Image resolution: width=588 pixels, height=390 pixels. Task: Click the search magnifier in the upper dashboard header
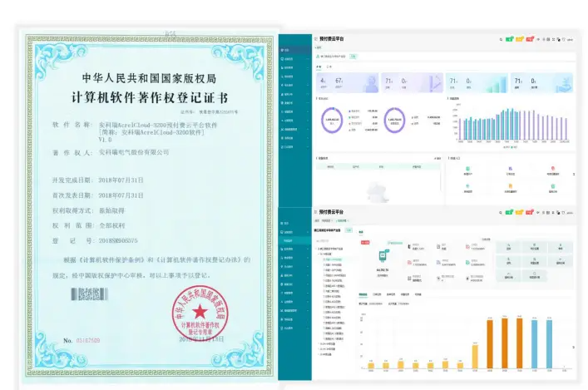point(501,39)
